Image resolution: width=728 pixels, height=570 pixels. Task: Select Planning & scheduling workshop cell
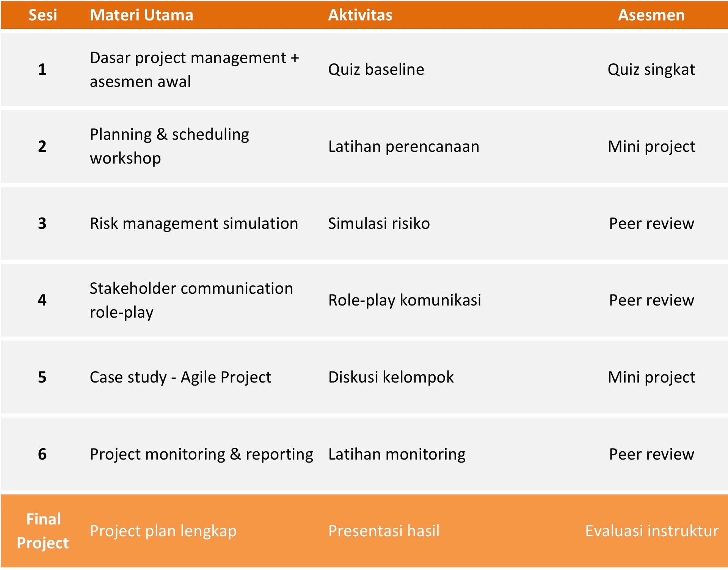pyautogui.click(x=169, y=146)
